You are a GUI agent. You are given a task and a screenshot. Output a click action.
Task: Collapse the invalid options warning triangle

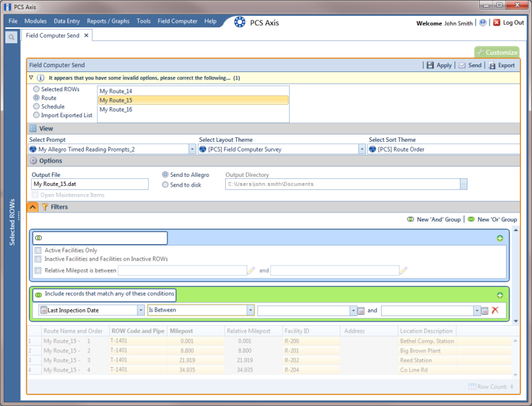pos(31,77)
